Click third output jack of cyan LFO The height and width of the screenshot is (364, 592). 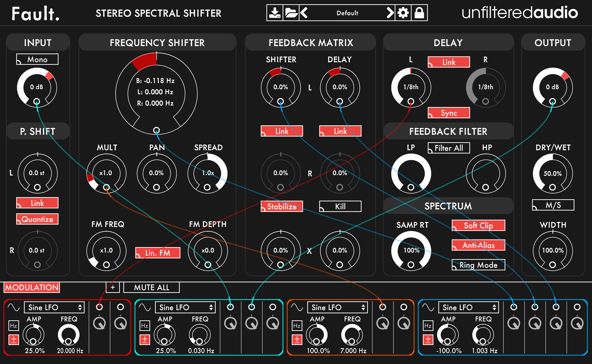click(x=273, y=307)
